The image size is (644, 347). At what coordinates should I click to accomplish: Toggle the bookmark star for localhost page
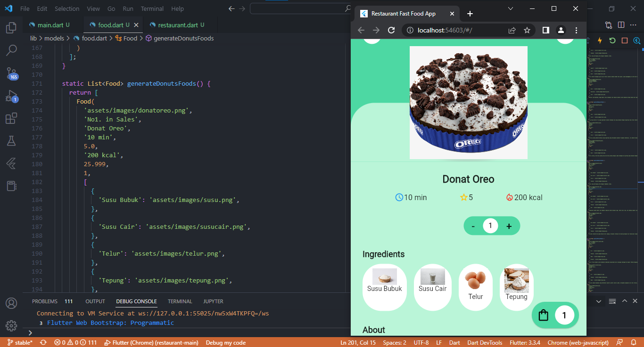528,30
